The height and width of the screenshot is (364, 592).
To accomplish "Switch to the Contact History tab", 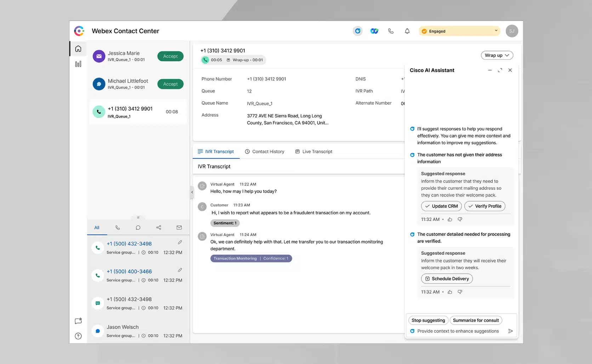I will [x=264, y=152].
